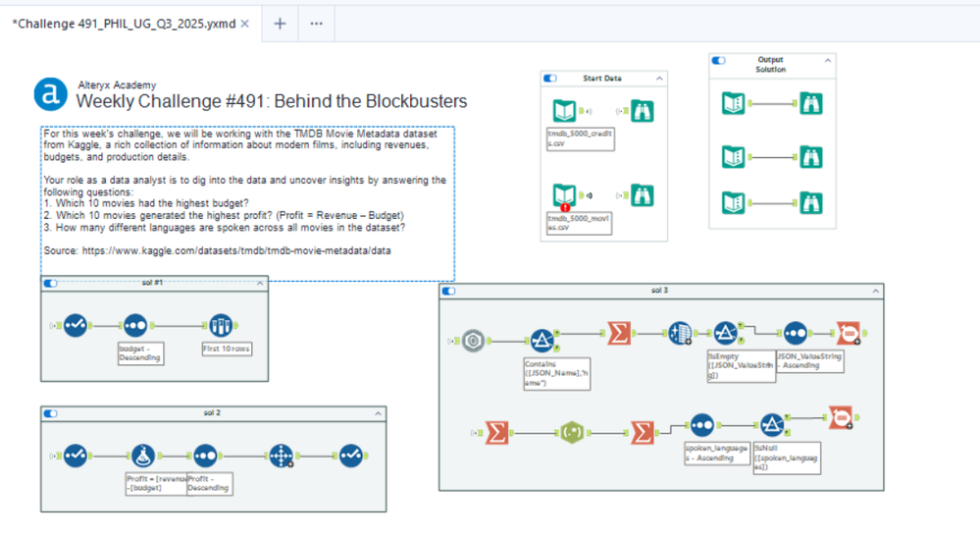Toggle off the sol 3 container
The image size is (980, 541).
(448, 291)
